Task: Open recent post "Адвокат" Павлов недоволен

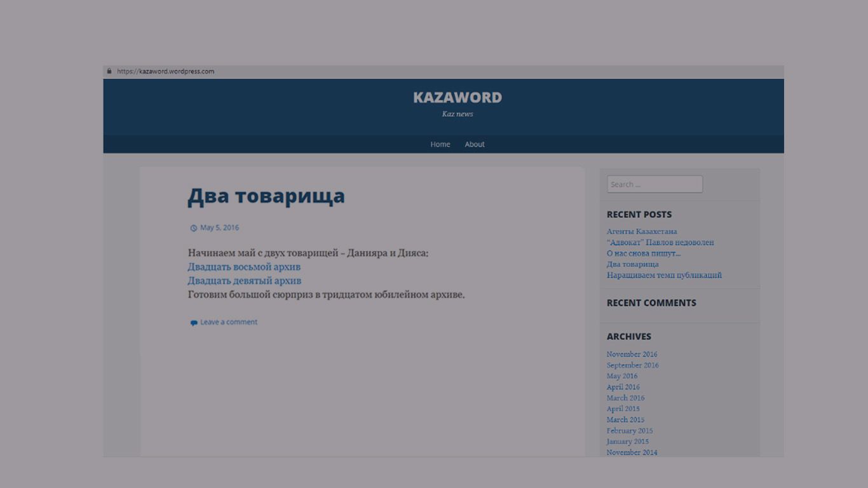Action: tap(660, 242)
